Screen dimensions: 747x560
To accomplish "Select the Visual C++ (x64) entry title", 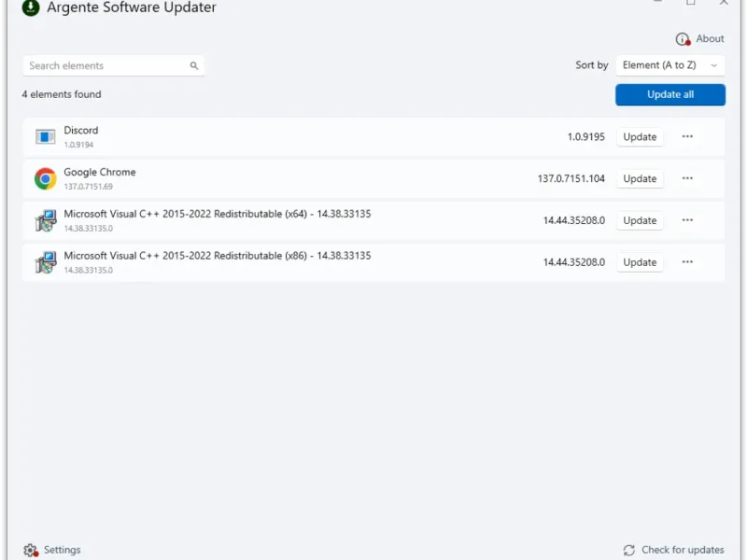I will tap(218, 215).
